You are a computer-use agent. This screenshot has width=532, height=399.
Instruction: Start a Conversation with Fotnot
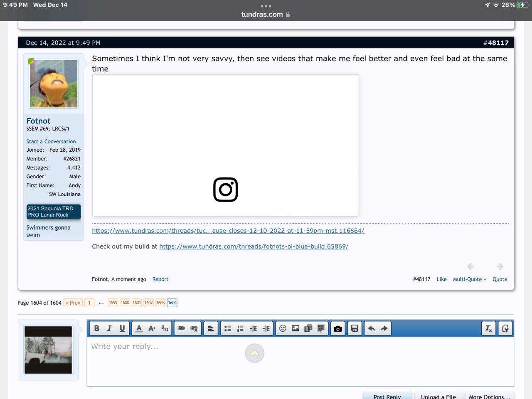pyautogui.click(x=51, y=142)
